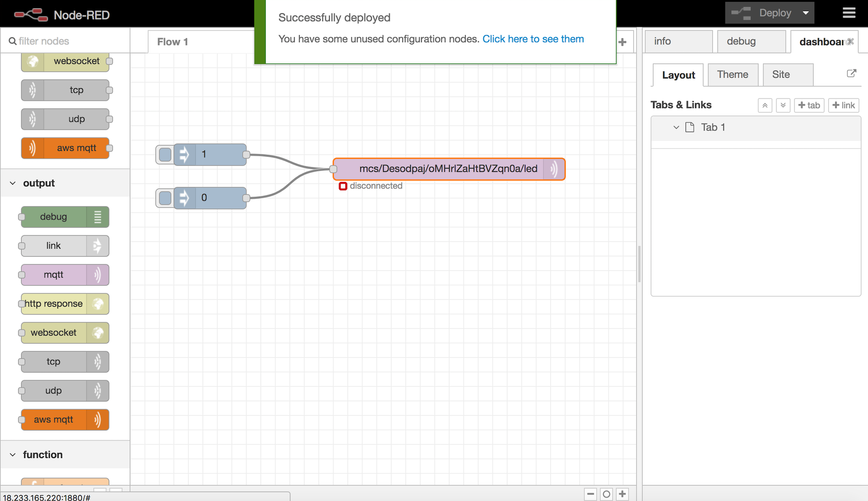Open the debug sidebar tab
This screenshot has height=501, width=868.
[751, 41]
